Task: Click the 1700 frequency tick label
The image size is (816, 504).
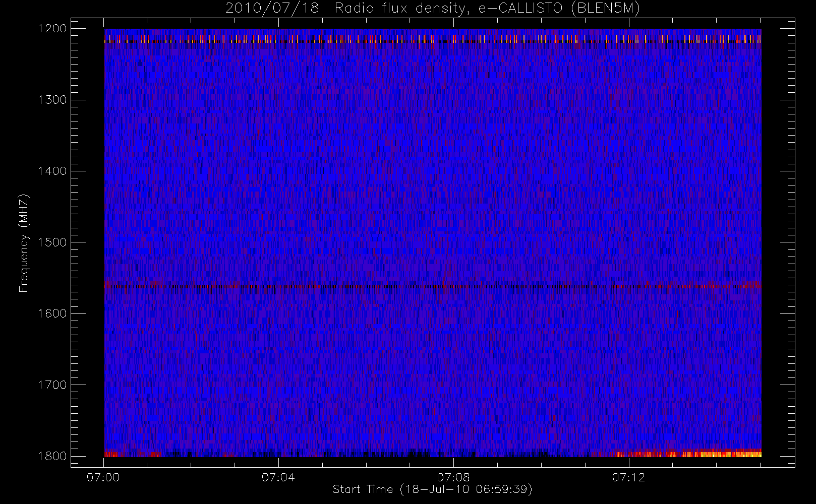Action: pos(52,385)
